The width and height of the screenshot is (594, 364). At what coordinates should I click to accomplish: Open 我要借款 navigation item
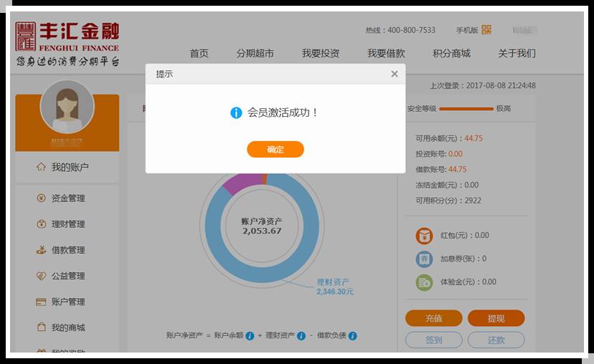[386, 53]
